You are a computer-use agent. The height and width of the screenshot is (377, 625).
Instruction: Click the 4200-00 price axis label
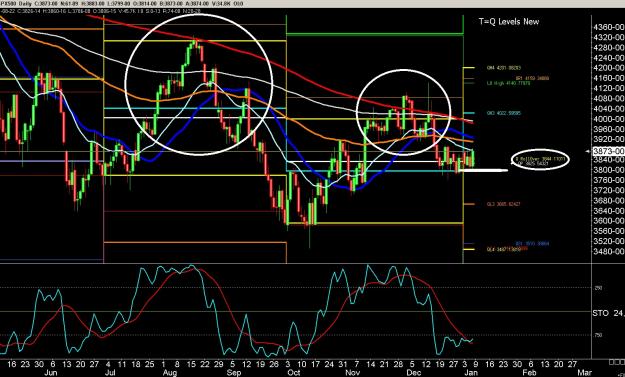(x=608, y=68)
